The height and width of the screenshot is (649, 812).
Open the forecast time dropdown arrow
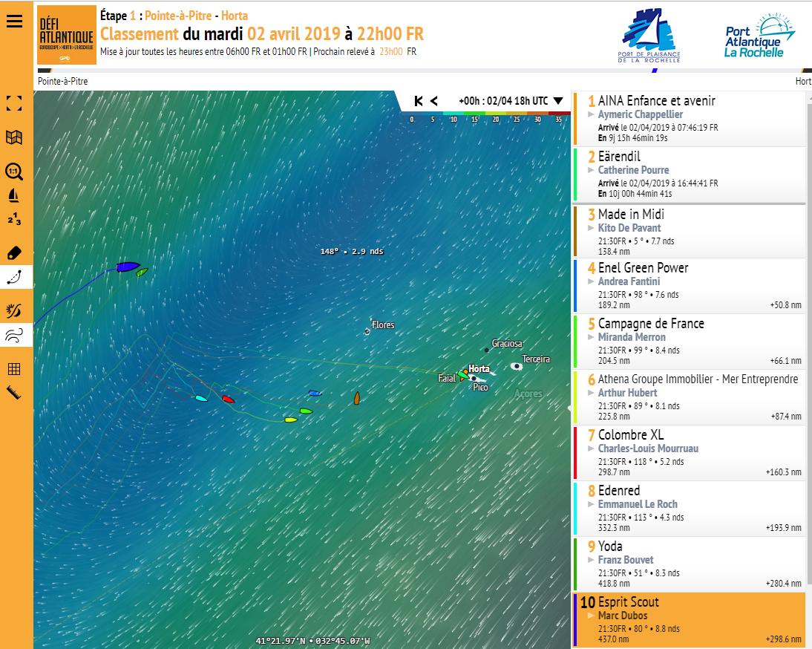point(558,101)
